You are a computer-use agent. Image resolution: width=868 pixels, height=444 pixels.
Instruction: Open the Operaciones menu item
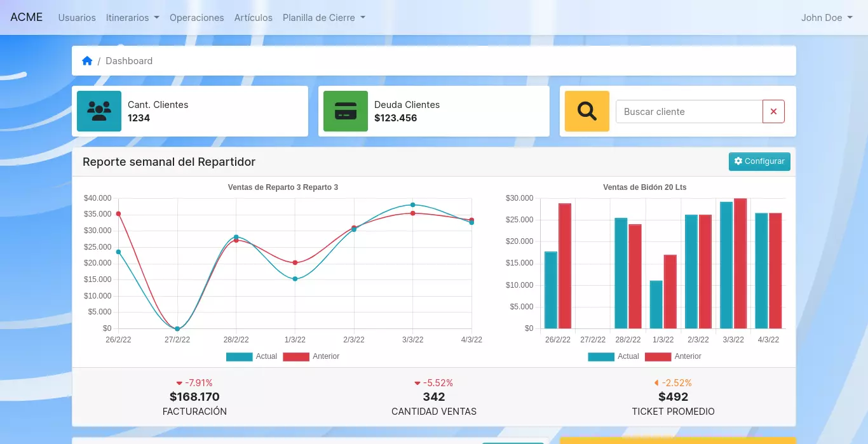[x=197, y=18]
